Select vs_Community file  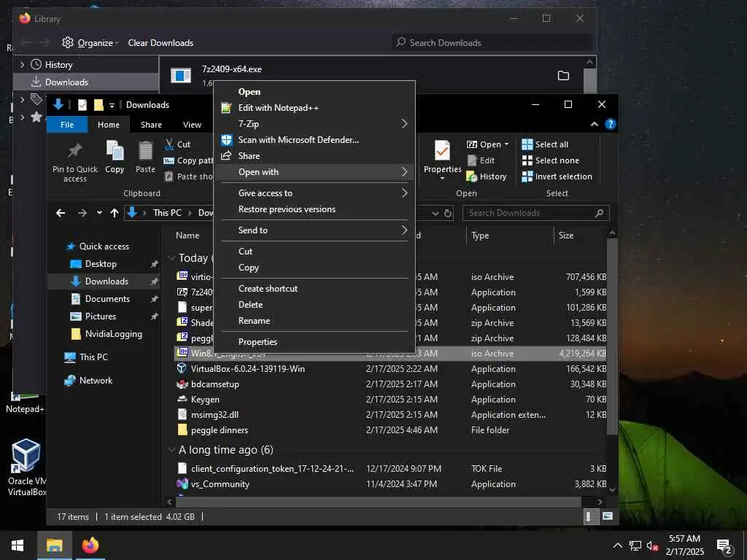[x=220, y=484]
